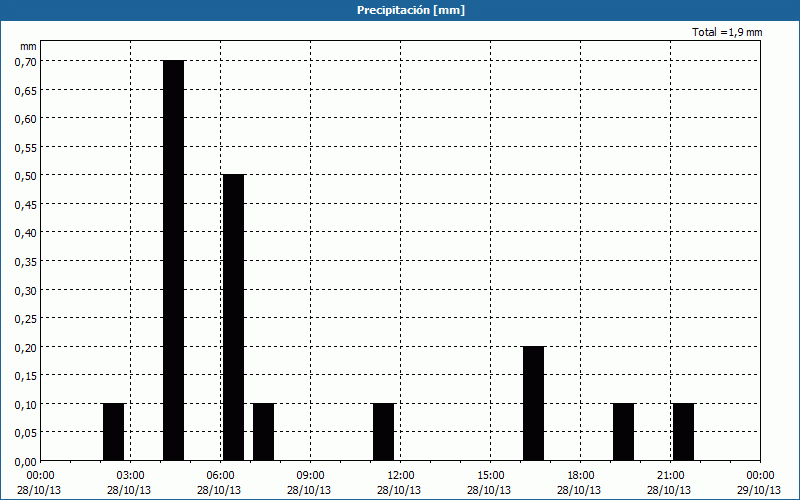
Task: Click the 0,50 y-axis label
Action: click(x=25, y=176)
